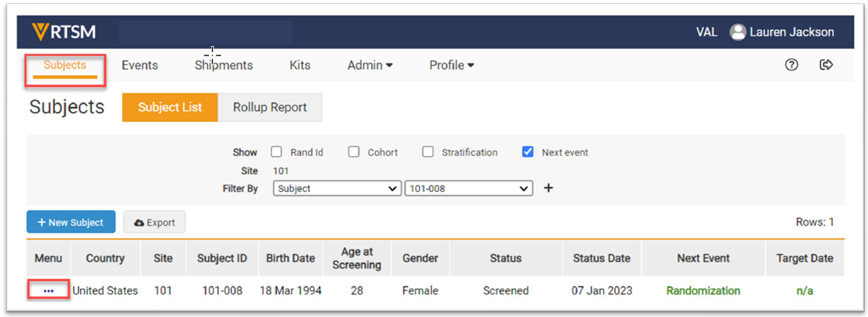Toggle the Stratification checkbox

(x=428, y=152)
